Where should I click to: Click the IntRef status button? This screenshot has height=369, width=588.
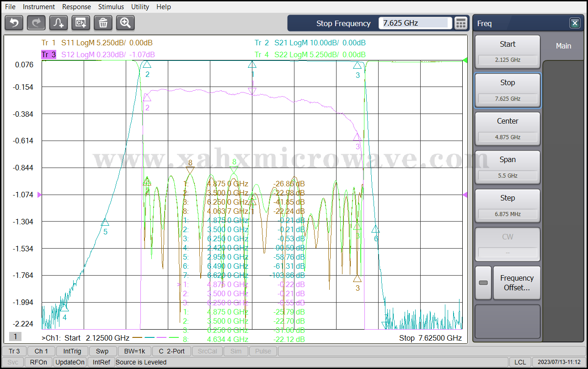[x=101, y=362]
